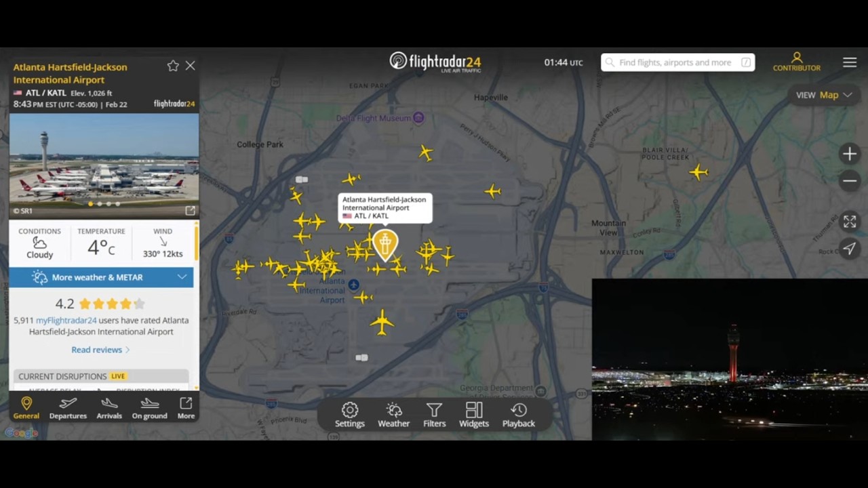Open the Filters funnel tool
868x488 pixels.
pos(434,415)
